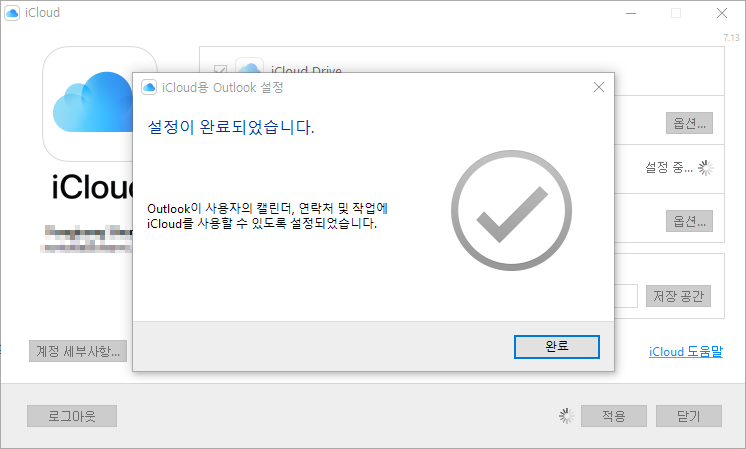
Task: Click the big iCloud cloud logo
Action: point(93,102)
